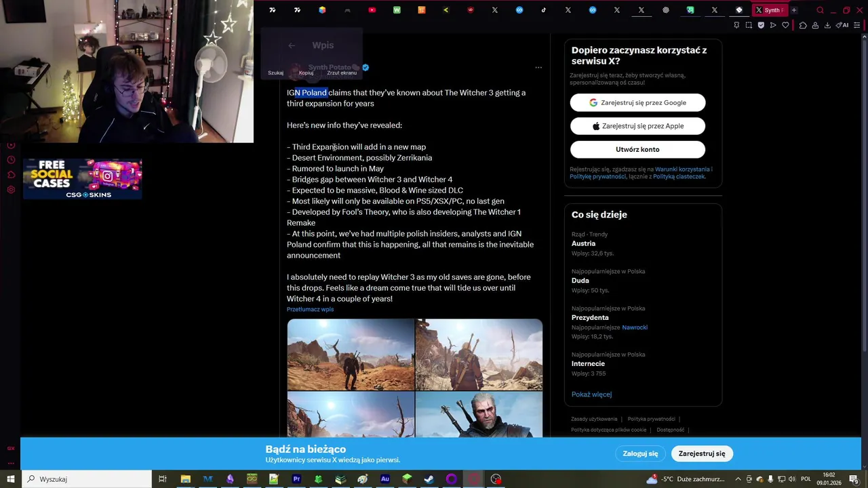The height and width of the screenshot is (488, 868).
Task: Open the post's three-dot more menu
Action: click(538, 67)
